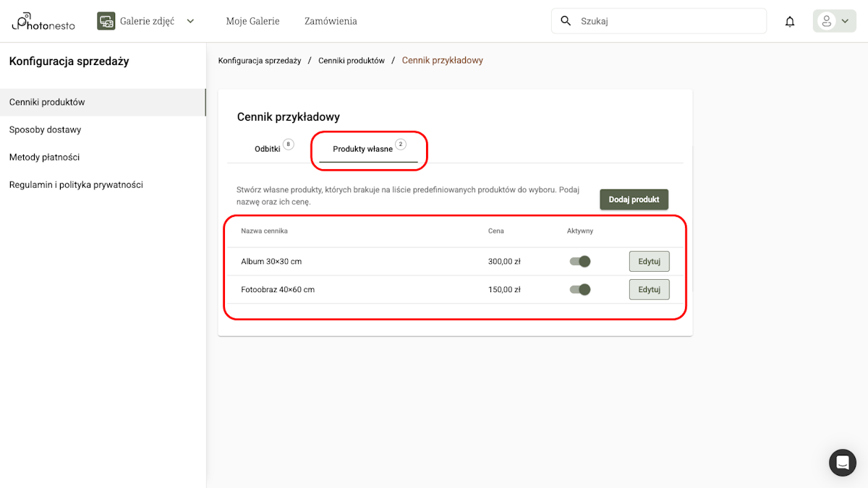Click the Dodaj produkt button
868x488 pixels.
pyautogui.click(x=634, y=200)
